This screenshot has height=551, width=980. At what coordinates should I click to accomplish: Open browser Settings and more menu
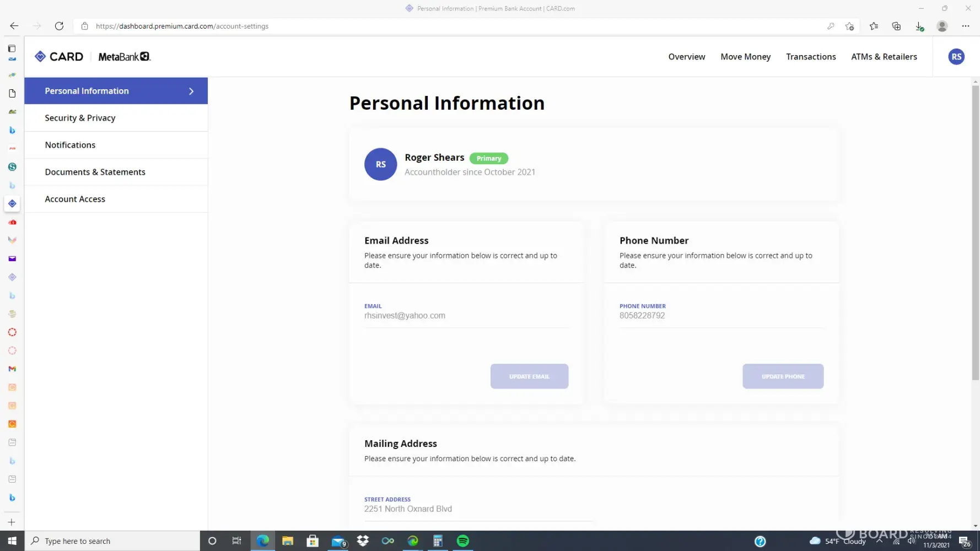(965, 26)
